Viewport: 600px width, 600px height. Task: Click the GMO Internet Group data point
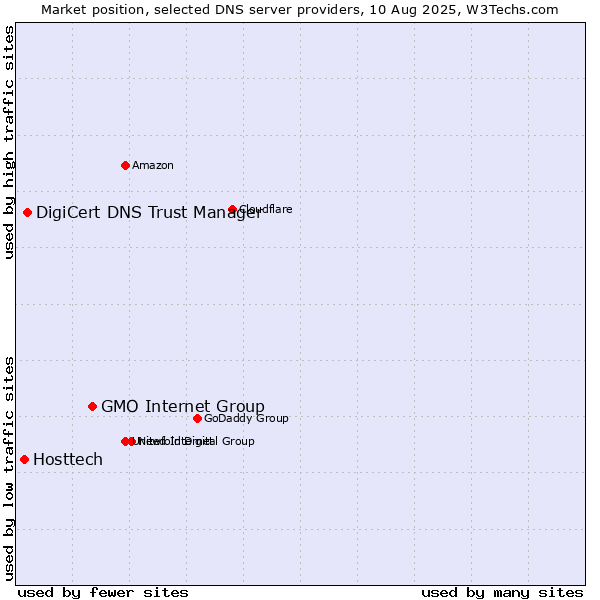tap(92, 406)
